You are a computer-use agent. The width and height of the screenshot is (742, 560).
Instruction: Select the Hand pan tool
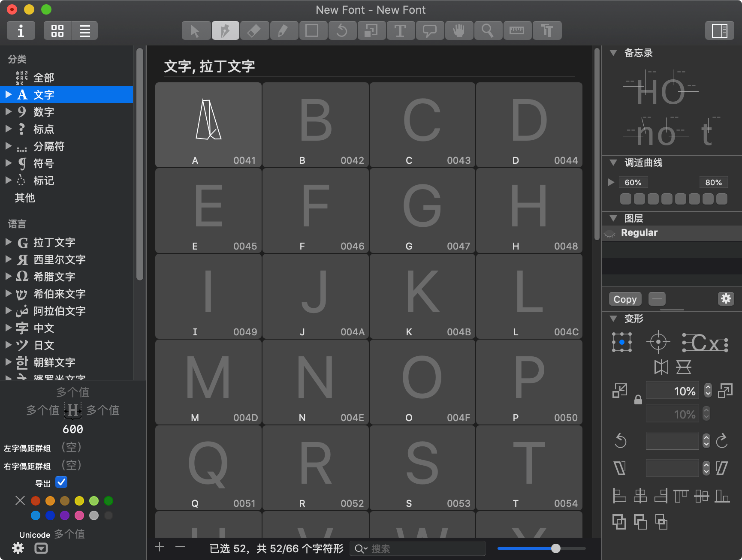[x=458, y=30]
